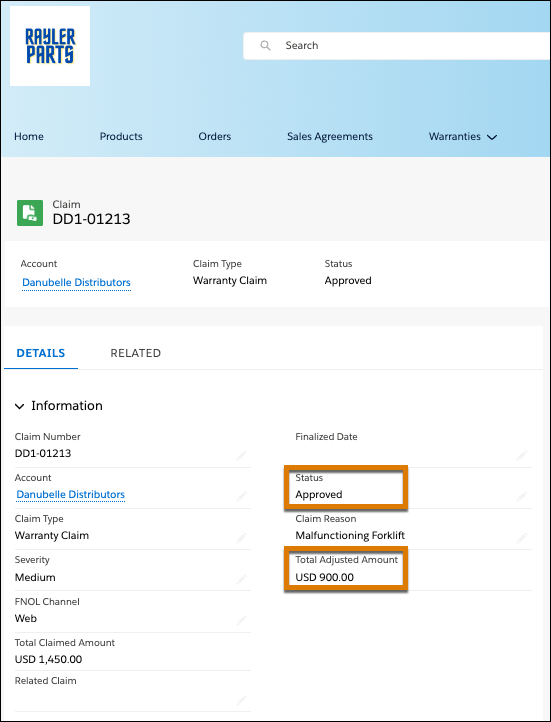
Task: Click the green Claim record icon
Action: point(30,213)
